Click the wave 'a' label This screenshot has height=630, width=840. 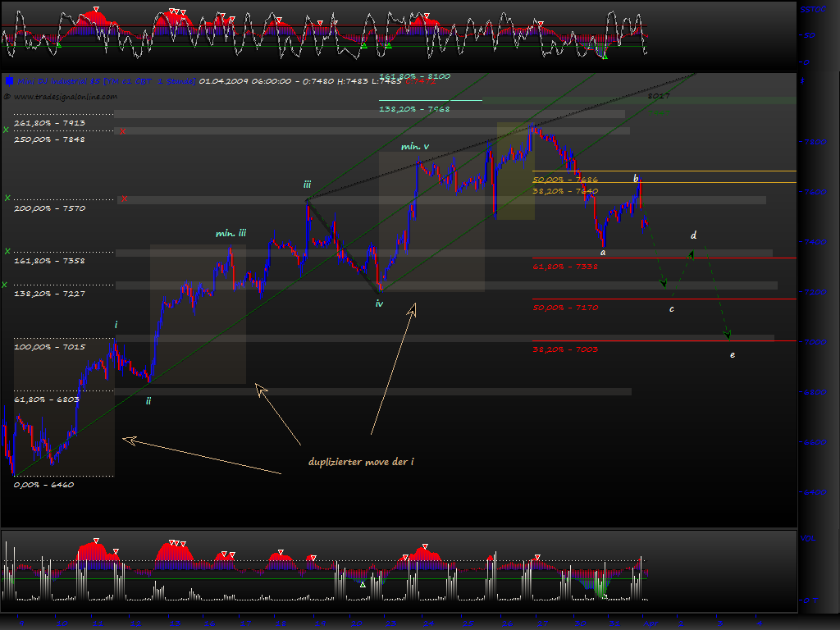pos(603,253)
